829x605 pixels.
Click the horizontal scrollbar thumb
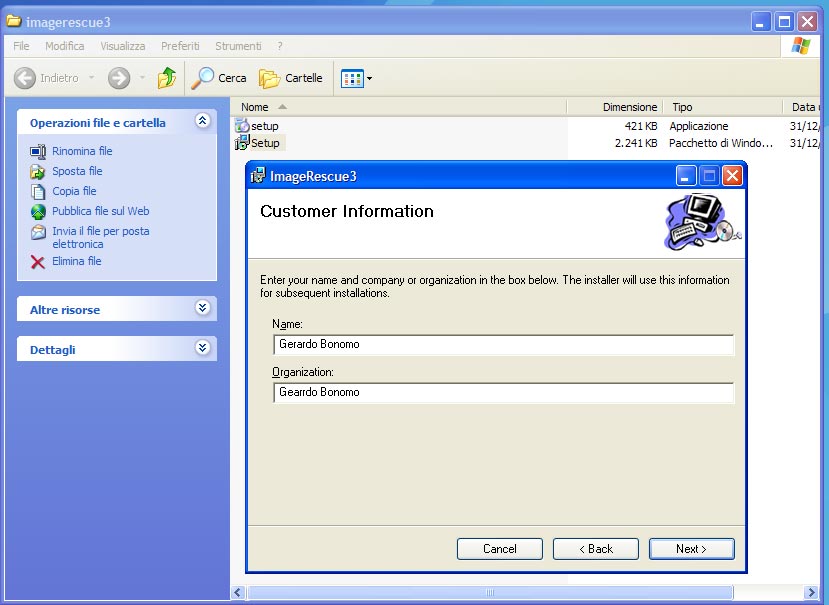tap(490, 593)
